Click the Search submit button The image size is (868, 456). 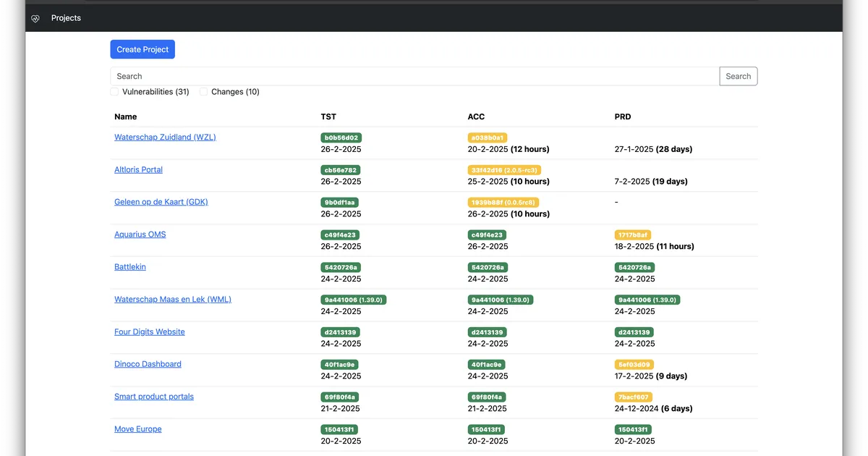coord(738,76)
